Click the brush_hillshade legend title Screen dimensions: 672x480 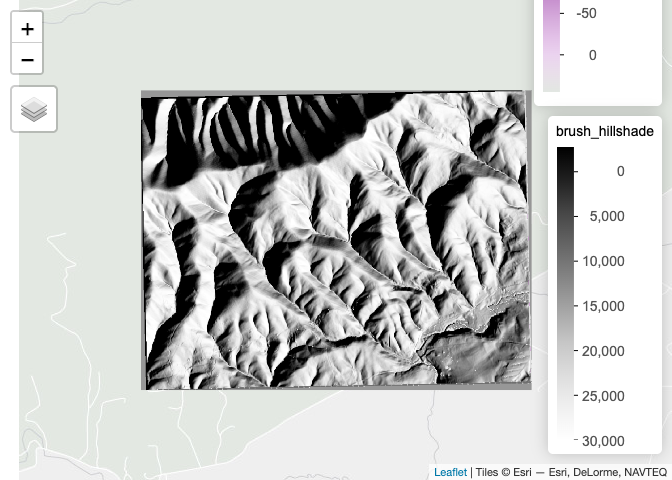pos(604,131)
